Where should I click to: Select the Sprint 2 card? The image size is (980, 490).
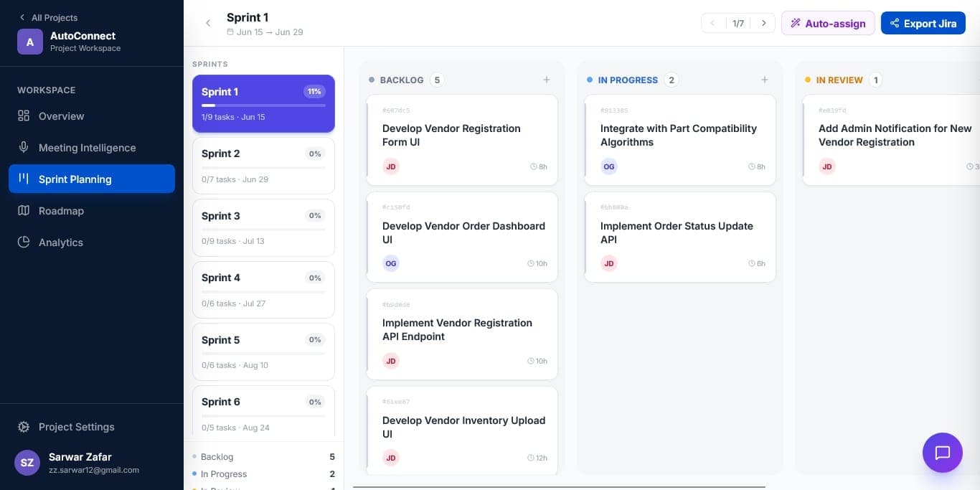click(263, 166)
